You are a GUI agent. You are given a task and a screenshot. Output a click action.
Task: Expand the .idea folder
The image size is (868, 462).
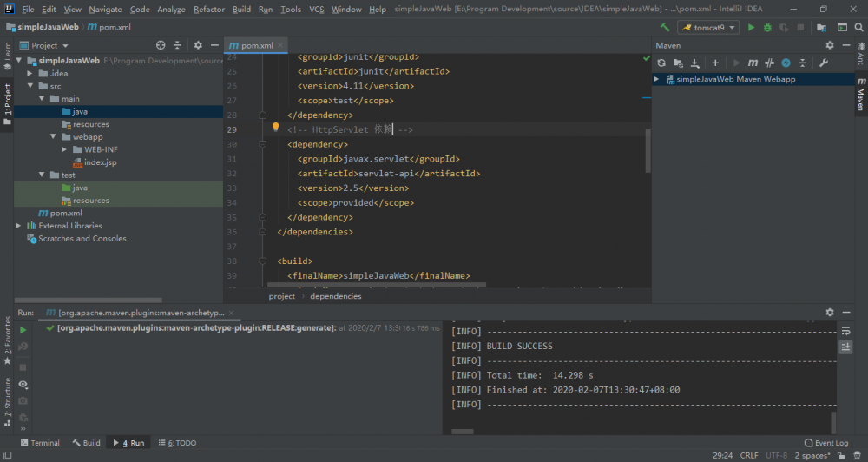click(30, 73)
